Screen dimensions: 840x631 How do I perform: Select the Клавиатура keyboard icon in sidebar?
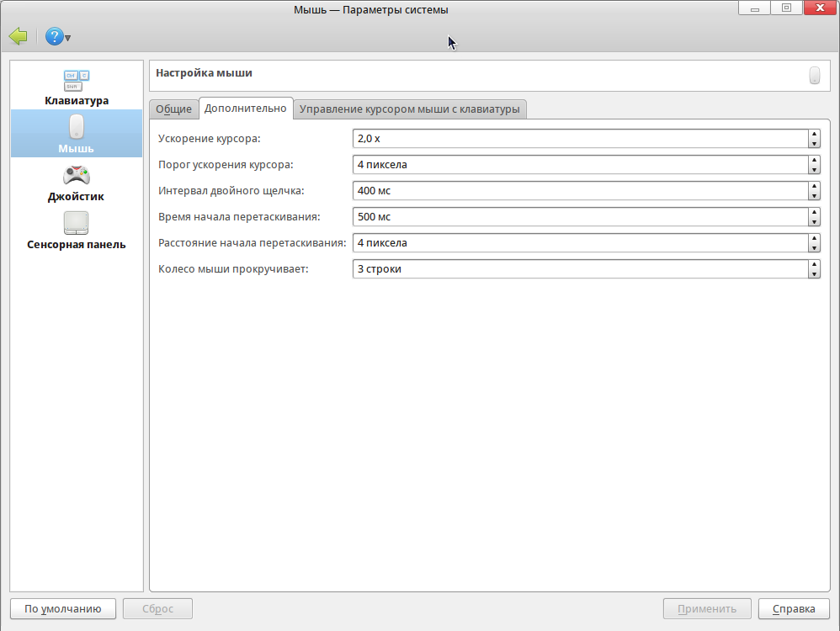pos(77,81)
